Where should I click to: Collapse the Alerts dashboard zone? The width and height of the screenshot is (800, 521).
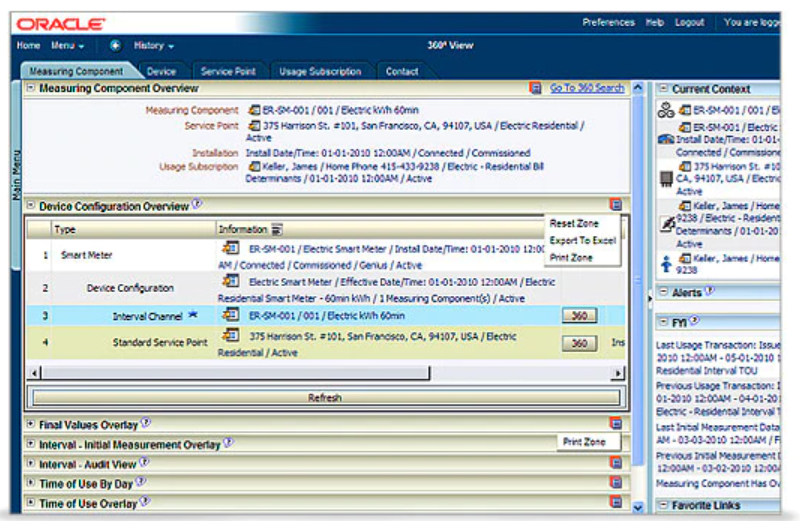663,292
